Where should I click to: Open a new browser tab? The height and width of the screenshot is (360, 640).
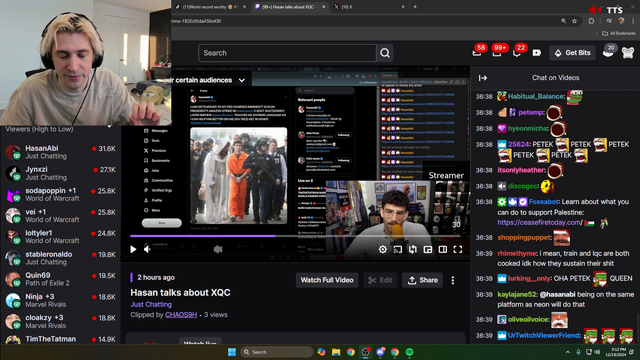pos(415,7)
